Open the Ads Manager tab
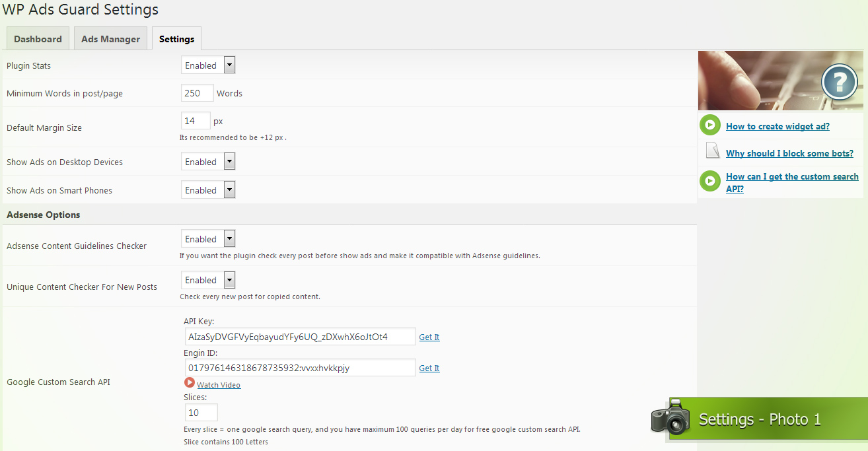The image size is (868, 451). pyautogui.click(x=110, y=39)
